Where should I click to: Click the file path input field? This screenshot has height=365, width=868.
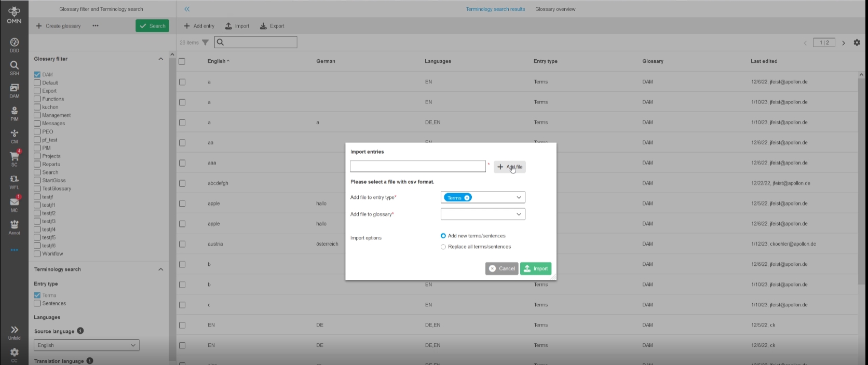click(x=417, y=166)
